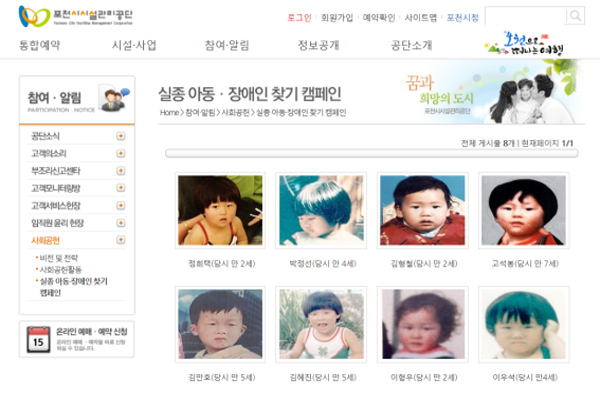Select the 사회공헌활동 submenu item
The width and height of the screenshot is (600, 400).
click(x=61, y=269)
